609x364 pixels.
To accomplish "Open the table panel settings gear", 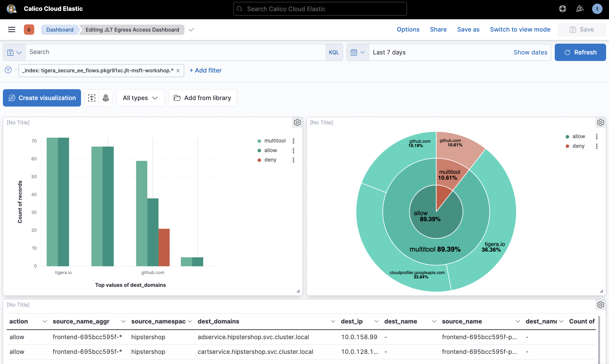I will point(601,305).
